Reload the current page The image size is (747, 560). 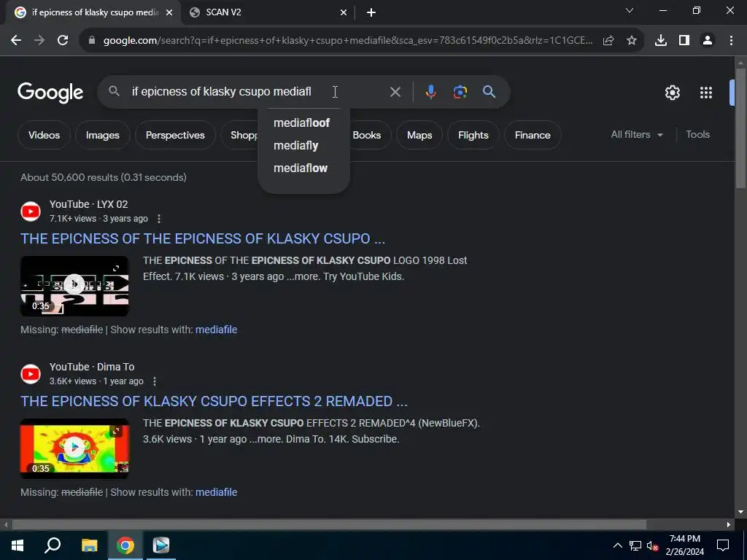(63, 41)
